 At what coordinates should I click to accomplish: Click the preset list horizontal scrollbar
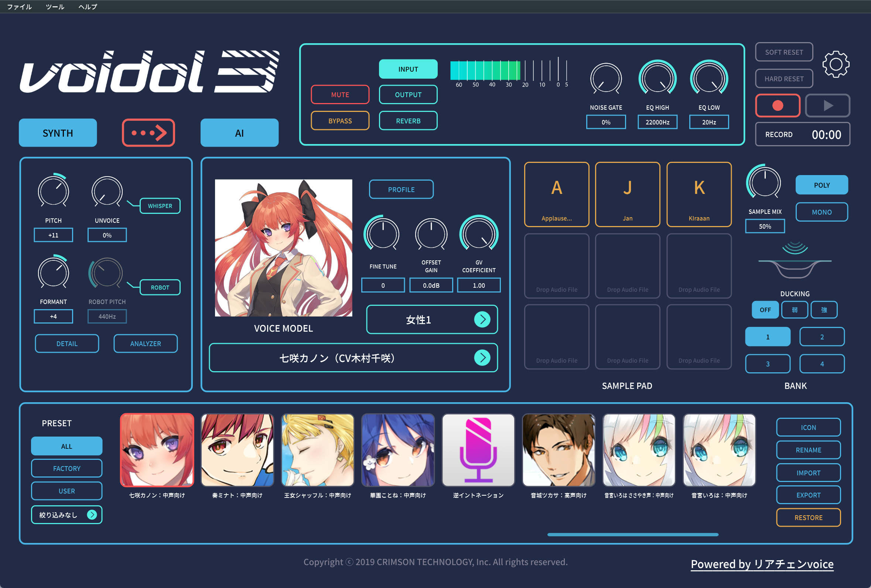(x=633, y=535)
